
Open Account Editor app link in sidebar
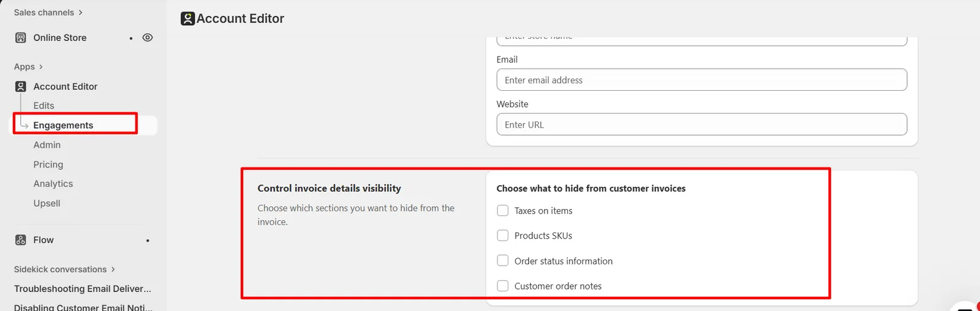[x=66, y=86]
